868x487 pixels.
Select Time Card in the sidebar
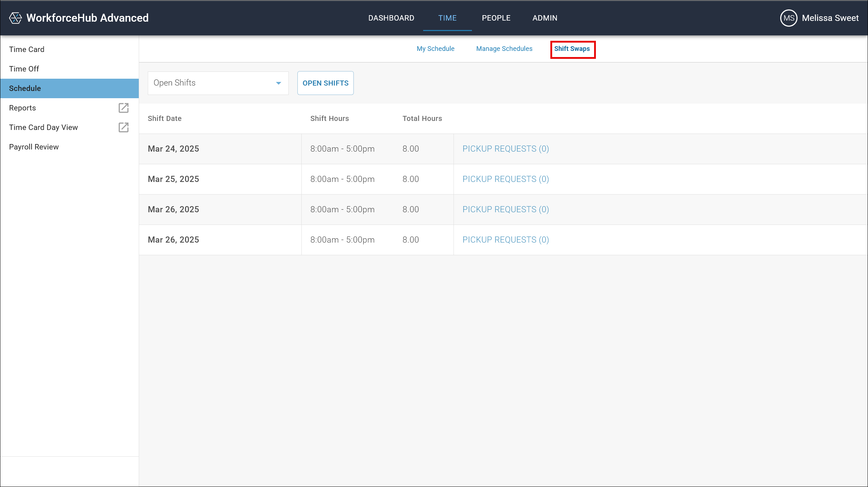click(27, 49)
